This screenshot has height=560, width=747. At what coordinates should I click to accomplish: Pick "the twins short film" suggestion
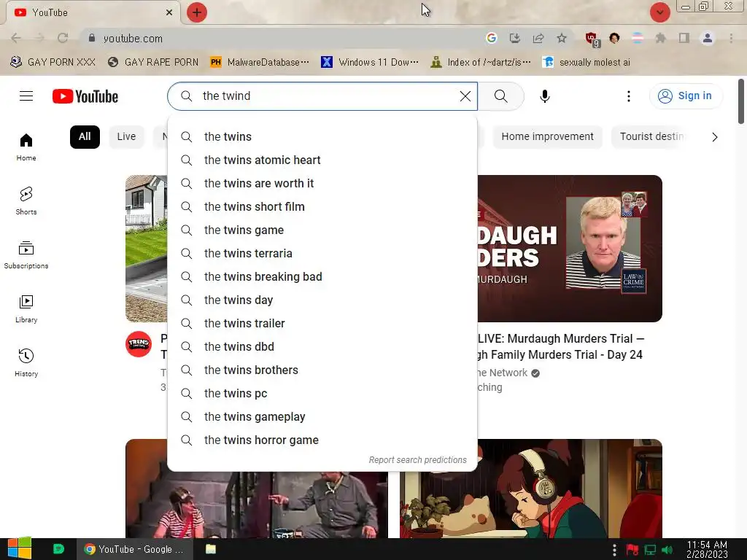pyautogui.click(x=322, y=206)
